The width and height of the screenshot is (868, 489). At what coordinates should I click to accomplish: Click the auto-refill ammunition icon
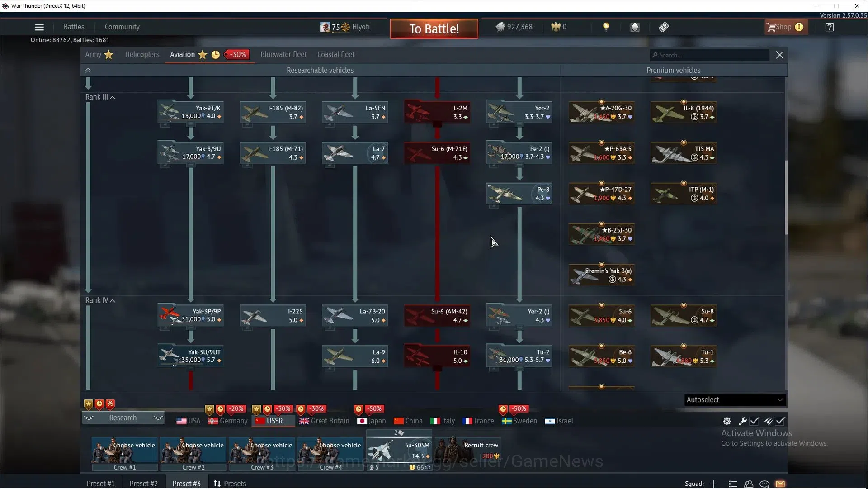[768, 421]
